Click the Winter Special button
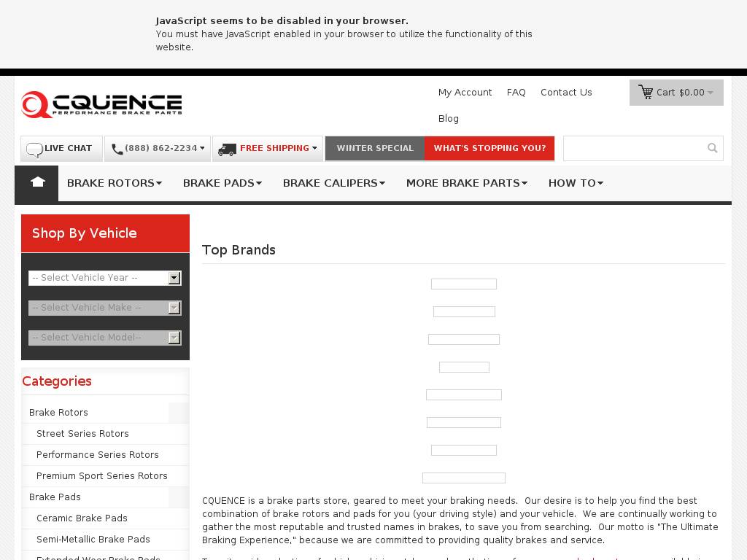Viewport: 747px width, 560px height. [x=375, y=148]
